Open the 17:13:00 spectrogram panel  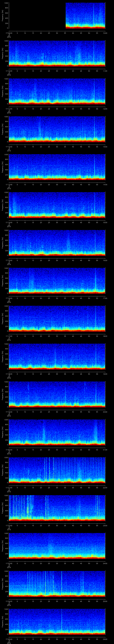(x=57, y=167)
